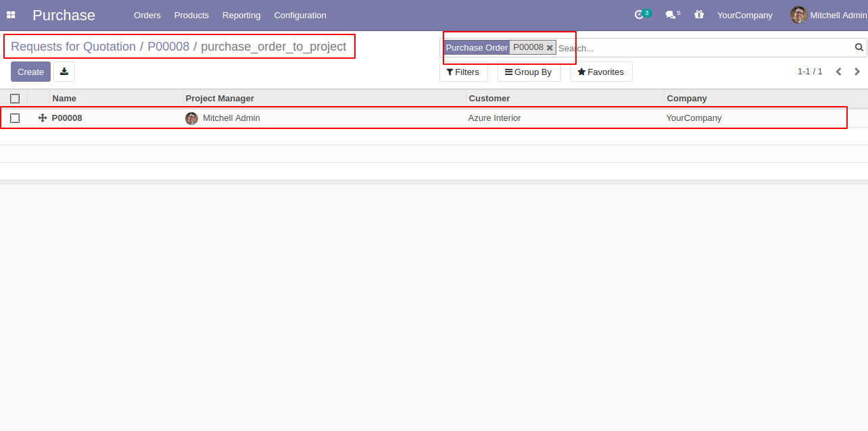Click the Create button
Viewport: 868px width, 431px height.
click(30, 72)
